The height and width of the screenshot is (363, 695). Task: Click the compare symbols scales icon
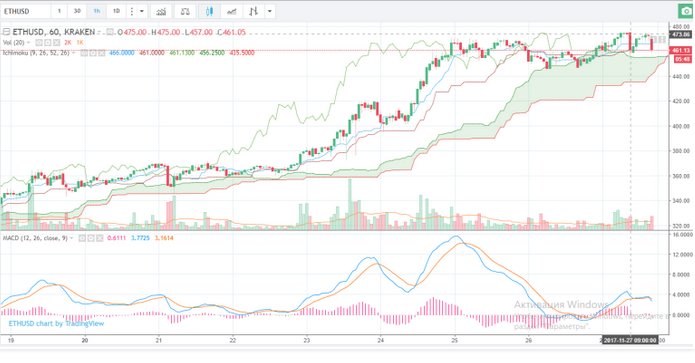185,12
